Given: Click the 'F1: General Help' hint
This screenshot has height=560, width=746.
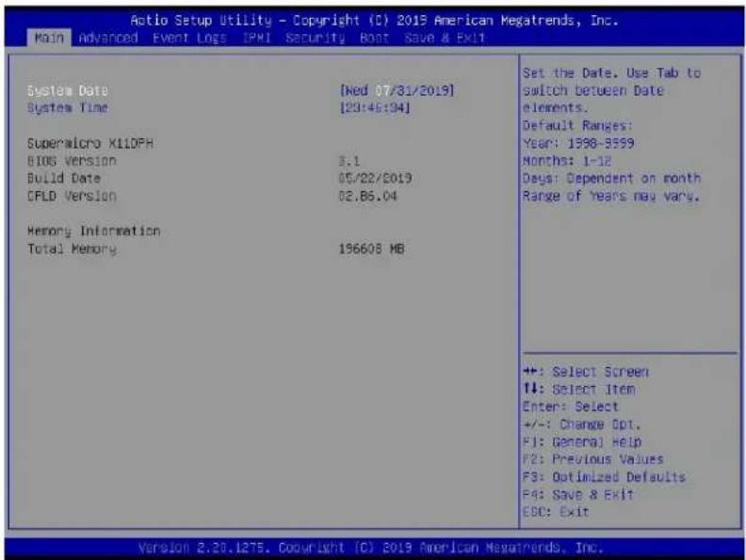Looking at the screenshot, I should (x=581, y=442).
